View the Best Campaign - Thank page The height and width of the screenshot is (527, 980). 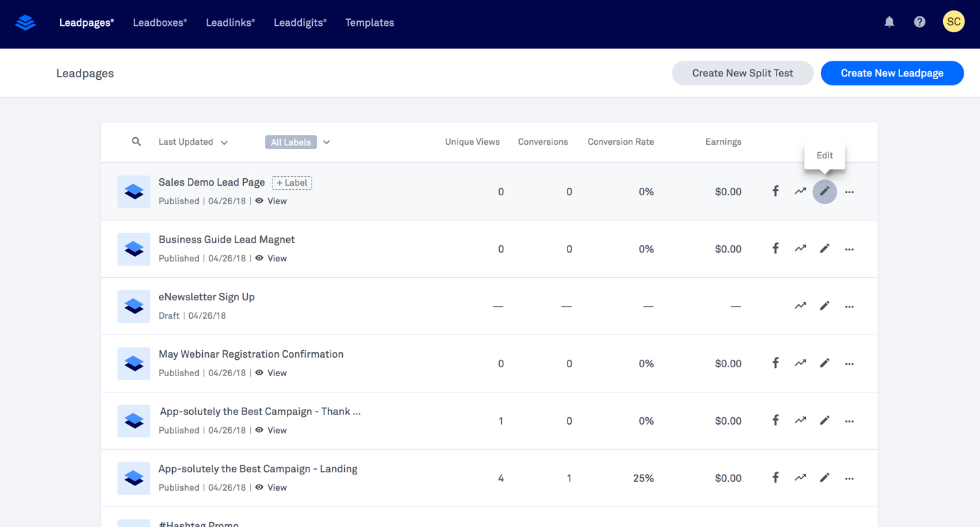[271, 431]
